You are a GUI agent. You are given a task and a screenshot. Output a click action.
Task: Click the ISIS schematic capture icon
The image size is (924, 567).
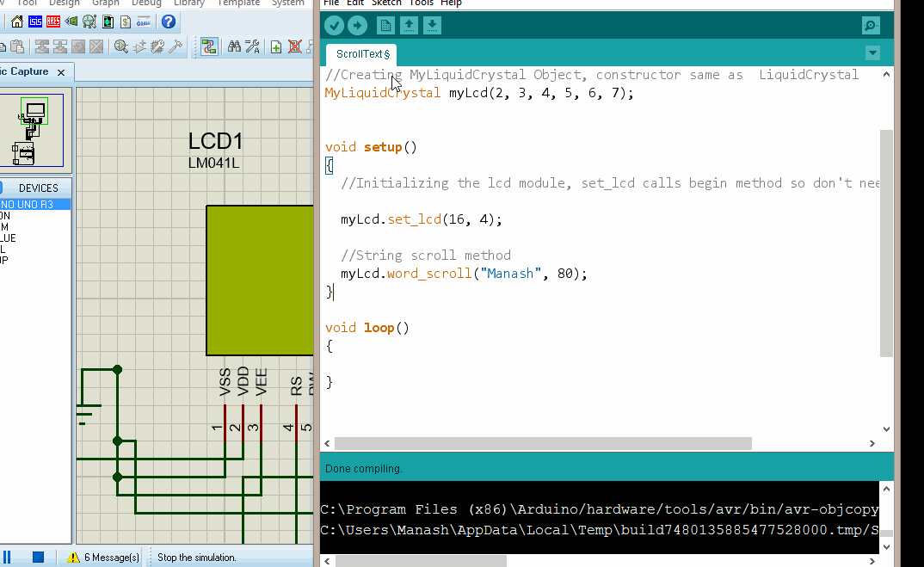coord(35,22)
